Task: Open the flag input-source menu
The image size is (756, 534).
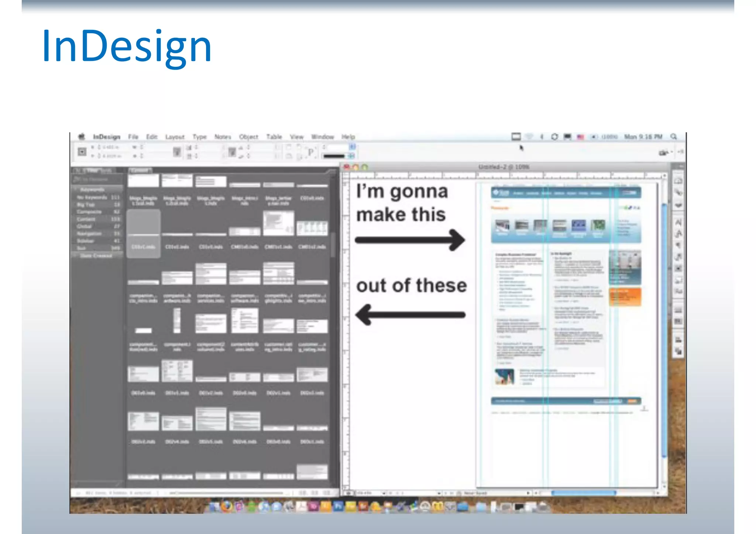Action: tap(580, 137)
